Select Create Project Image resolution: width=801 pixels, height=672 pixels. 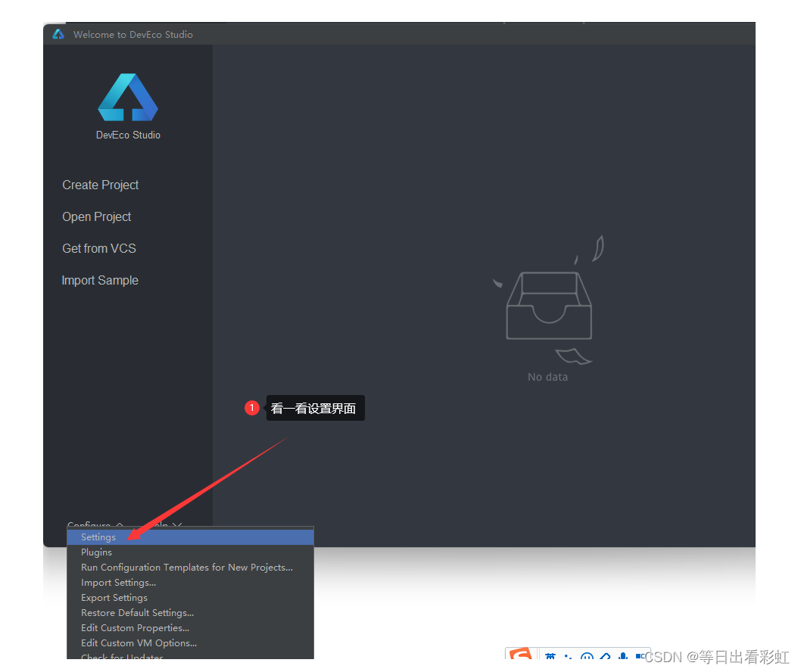pyautogui.click(x=100, y=185)
